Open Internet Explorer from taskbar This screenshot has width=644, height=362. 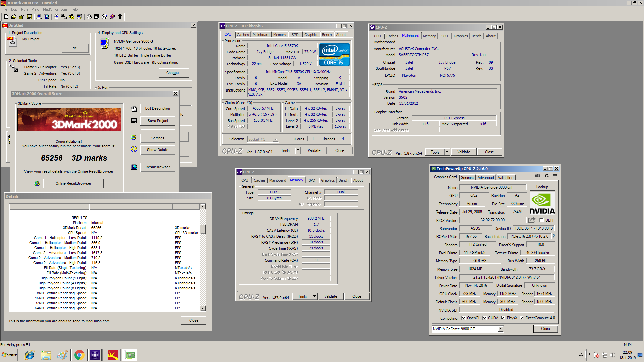tap(30, 355)
